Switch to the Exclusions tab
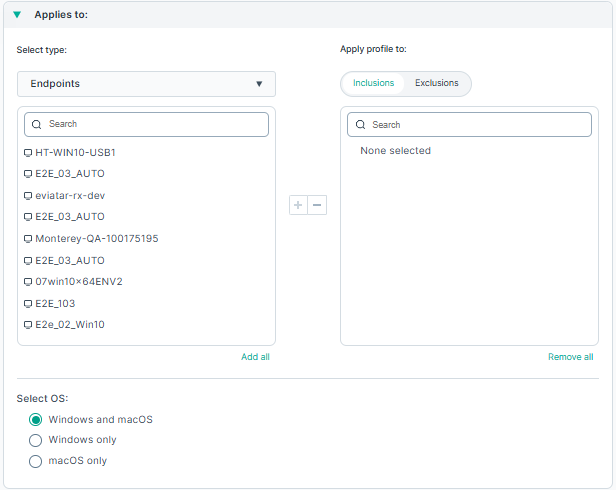616x490 pixels. click(437, 83)
